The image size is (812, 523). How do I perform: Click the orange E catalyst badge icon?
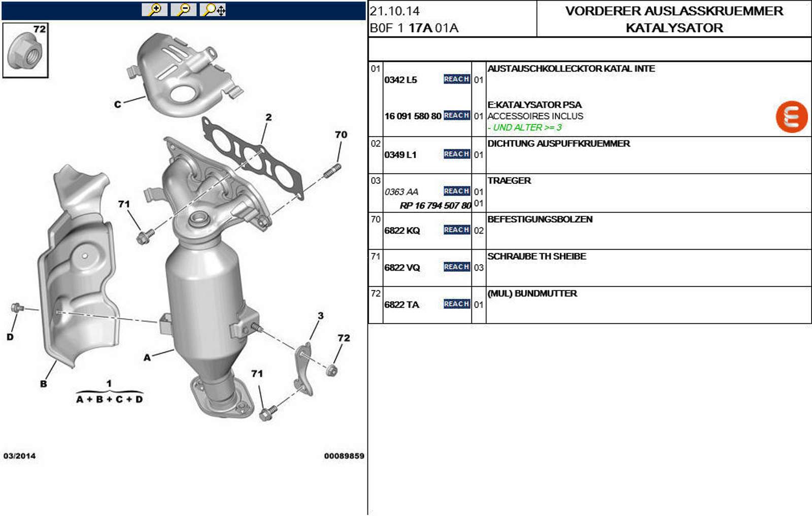pyautogui.click(x=791, y=117)
